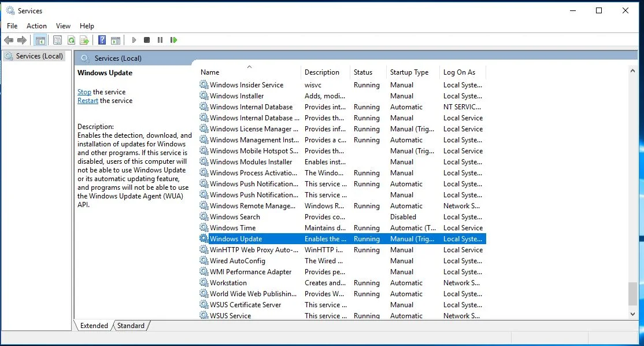Select the WSUS Service name

tap(231, 315)
